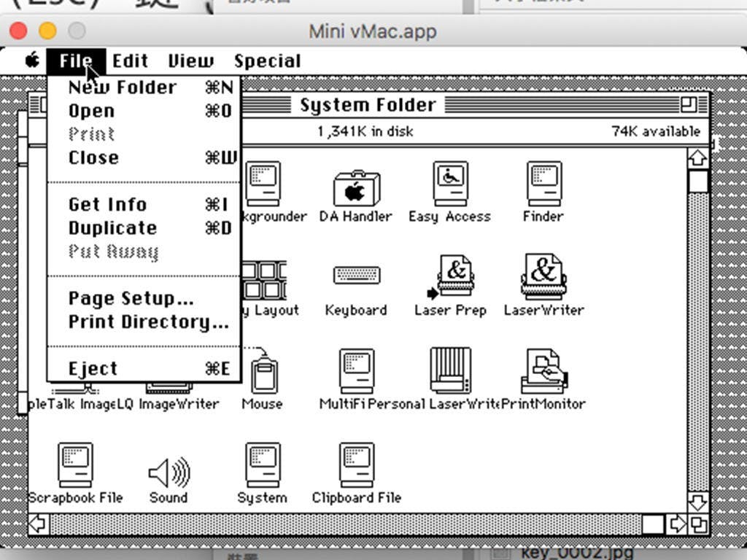Open the View menu
Viewport: 747px width, 560px height.
coord(191,61)
